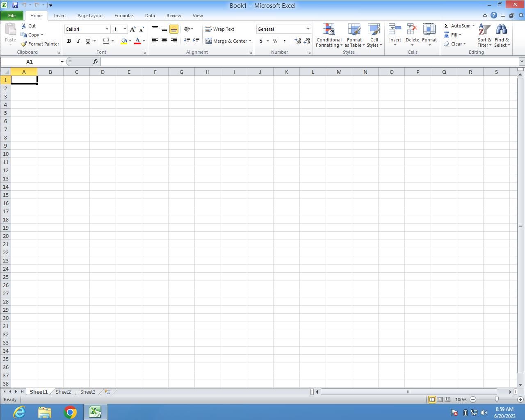The width and height of the screenshot is (525, 420).
Task: Toggle Italic formatting
Action: pyautogui.click(x=78, y=41)
